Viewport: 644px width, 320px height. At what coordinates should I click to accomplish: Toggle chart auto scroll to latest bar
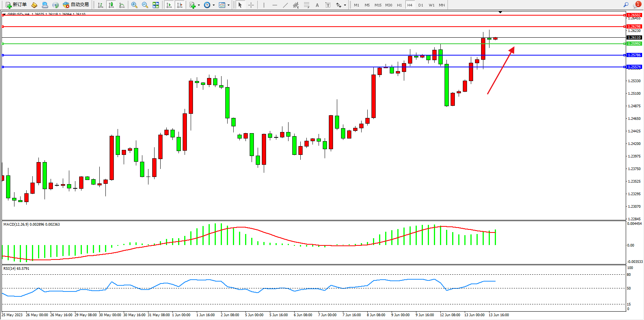pyautogui.click(x=169, y=5)
